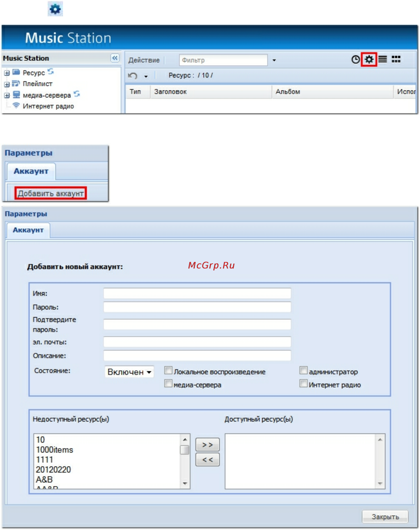Refresh the Ресурс node
The height and width of the screenshot is (530, 420).
(51, 71)
